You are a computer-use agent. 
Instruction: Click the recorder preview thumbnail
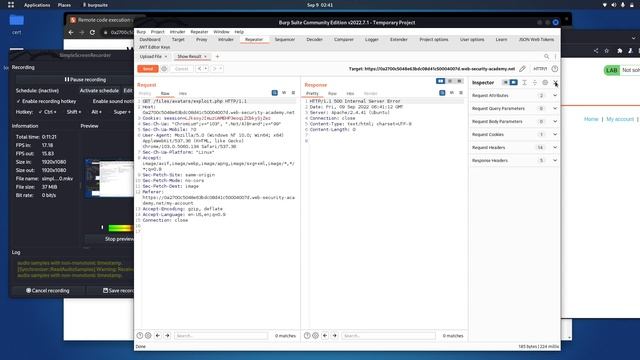[109, 179]
